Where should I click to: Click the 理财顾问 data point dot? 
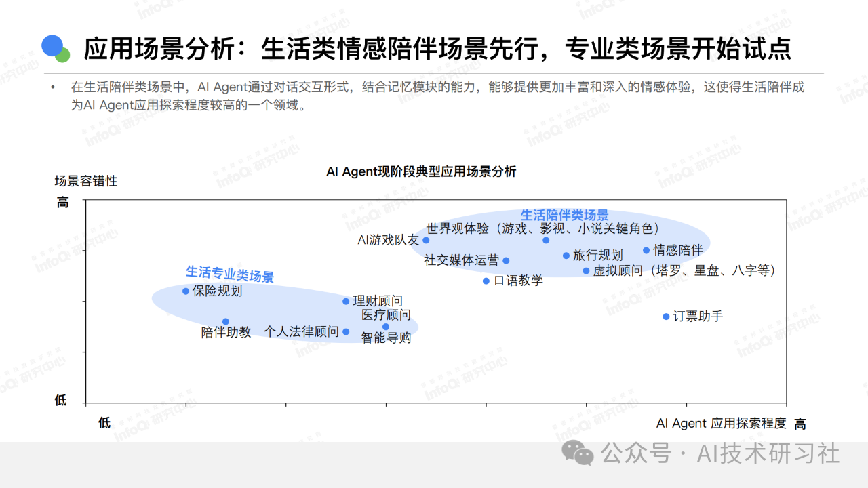click(346, 301)
